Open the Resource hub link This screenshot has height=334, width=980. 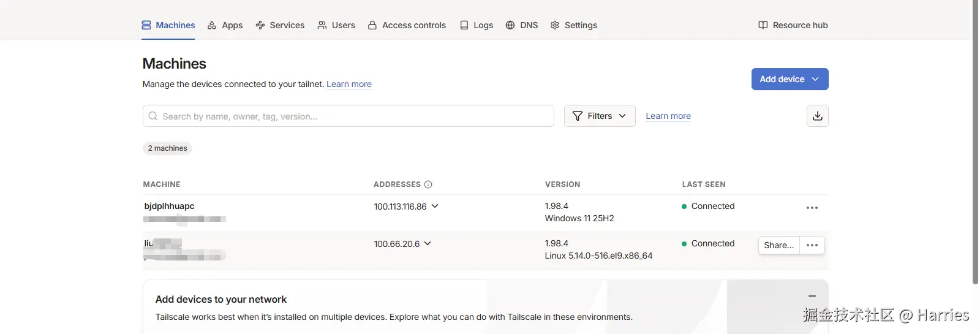(x=793, y=25)
